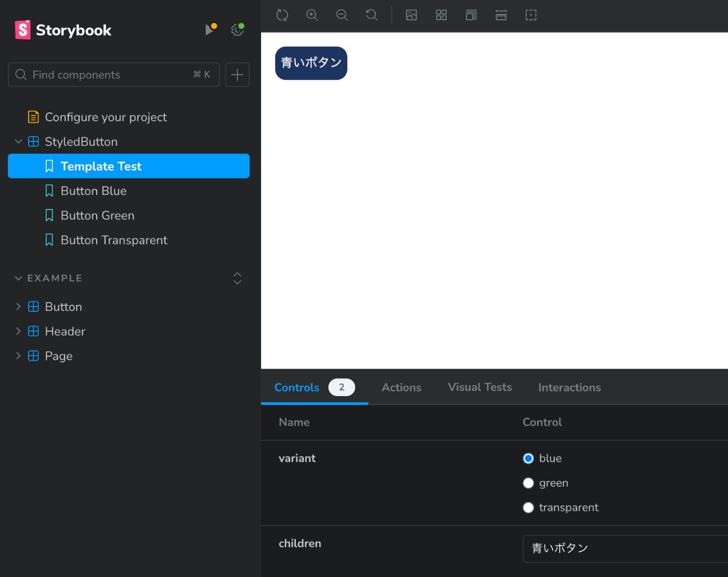This screenshot has height=577, width=728.
Task: Open the viewport size selector
Action: click(x=471, y=15)
